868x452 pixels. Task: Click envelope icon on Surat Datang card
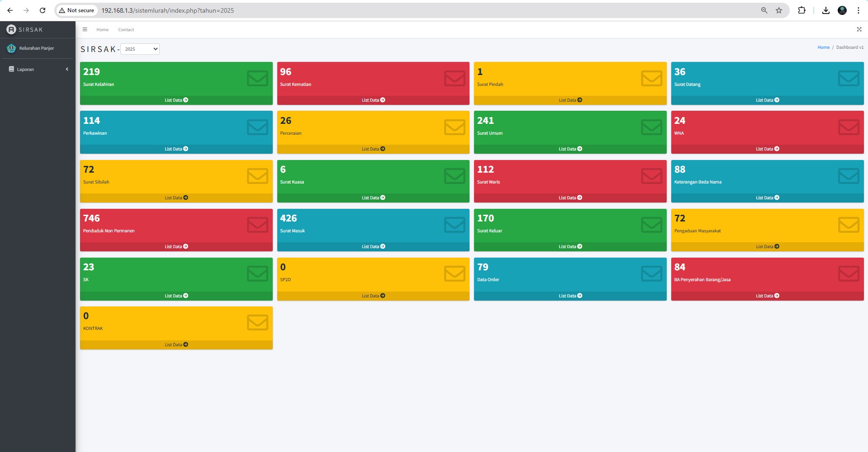click(x=848, y=78)
